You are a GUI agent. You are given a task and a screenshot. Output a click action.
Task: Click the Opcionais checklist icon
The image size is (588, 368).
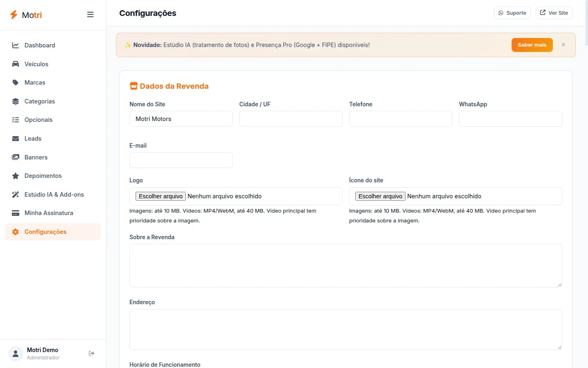(x=16, y=120)
